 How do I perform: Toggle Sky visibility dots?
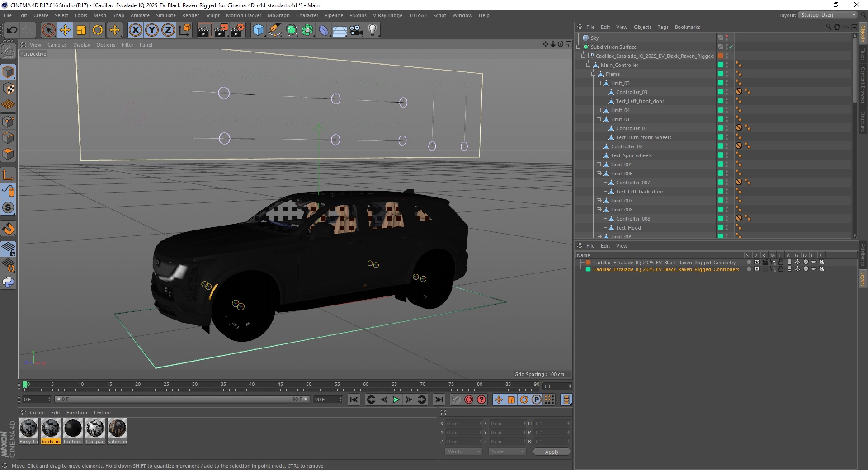pos(727,38)
